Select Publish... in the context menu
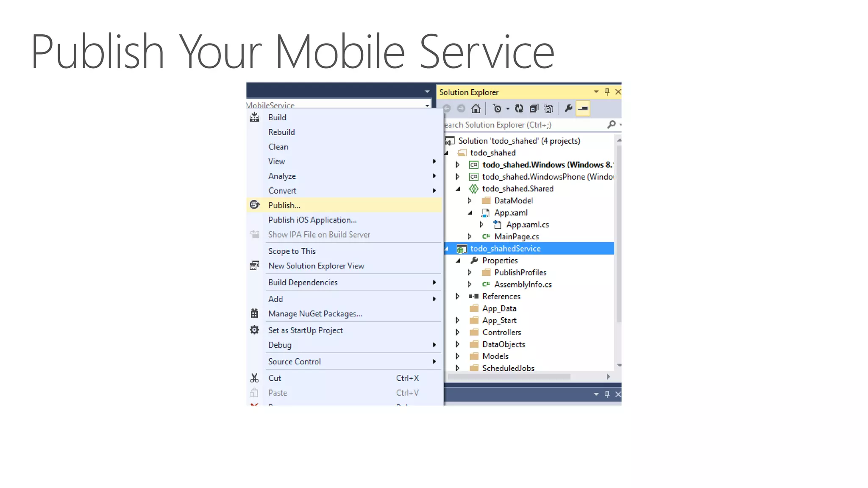Viewport: 868px width, 488px height. [x=284, y=205]
